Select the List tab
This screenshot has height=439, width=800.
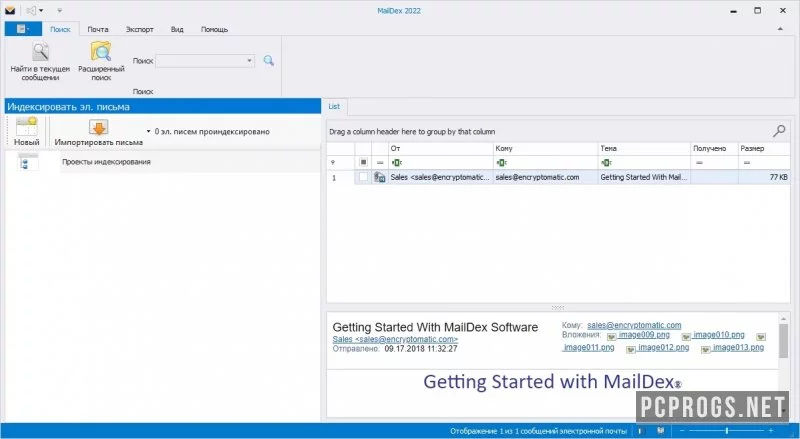(334, 106)
